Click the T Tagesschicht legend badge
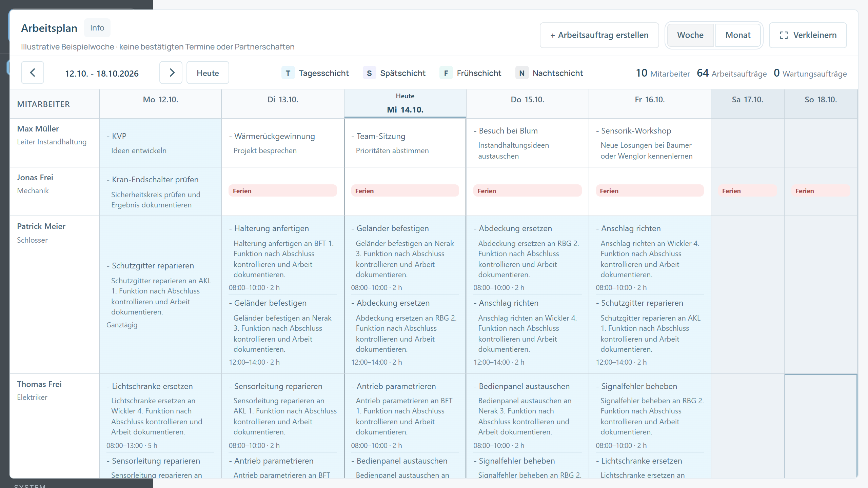868x488 pixels. point(288,73)
